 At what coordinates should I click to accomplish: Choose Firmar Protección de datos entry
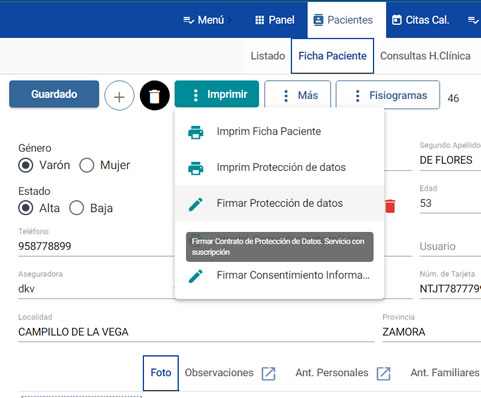coord(279,203)
